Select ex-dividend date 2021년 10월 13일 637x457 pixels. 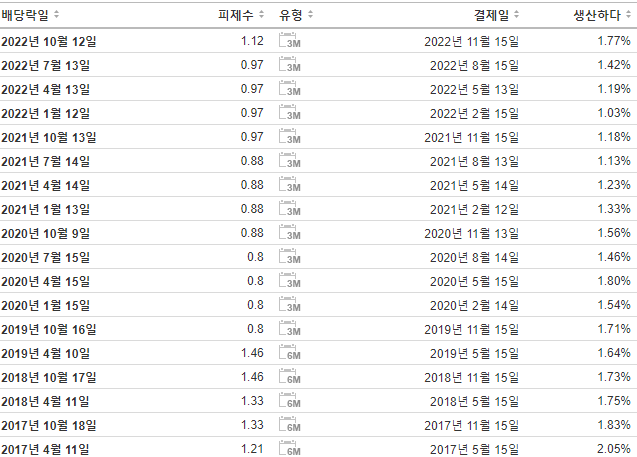coord(49,137)
